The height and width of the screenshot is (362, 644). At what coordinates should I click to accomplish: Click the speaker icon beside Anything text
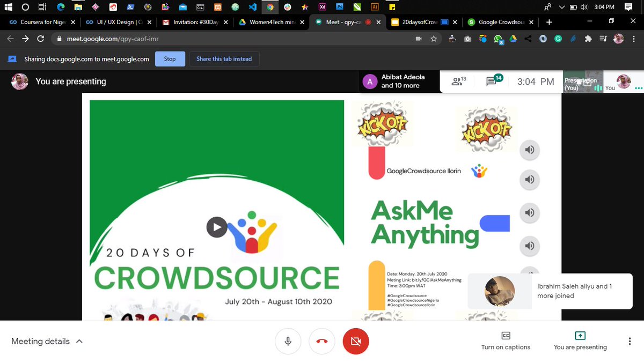530,246
